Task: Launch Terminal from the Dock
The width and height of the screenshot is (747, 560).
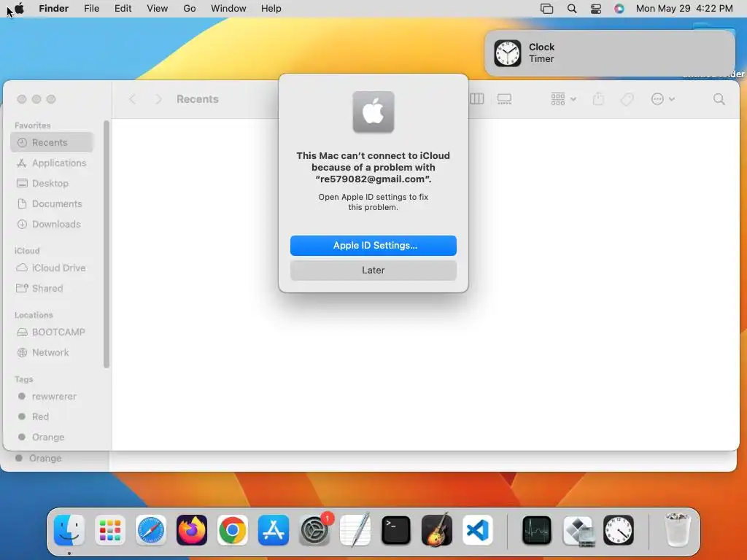Action: pyautogui.click(x=396, y=530)
